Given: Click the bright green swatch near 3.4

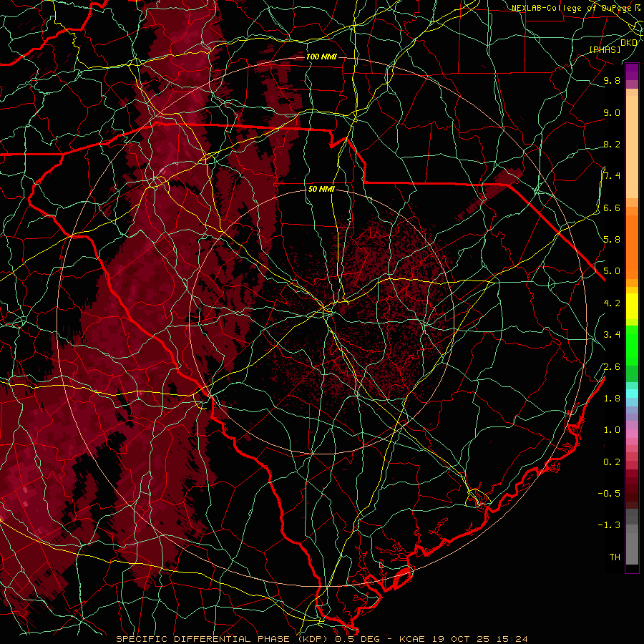Looking at the screenshot, I should tap(632, 345).
